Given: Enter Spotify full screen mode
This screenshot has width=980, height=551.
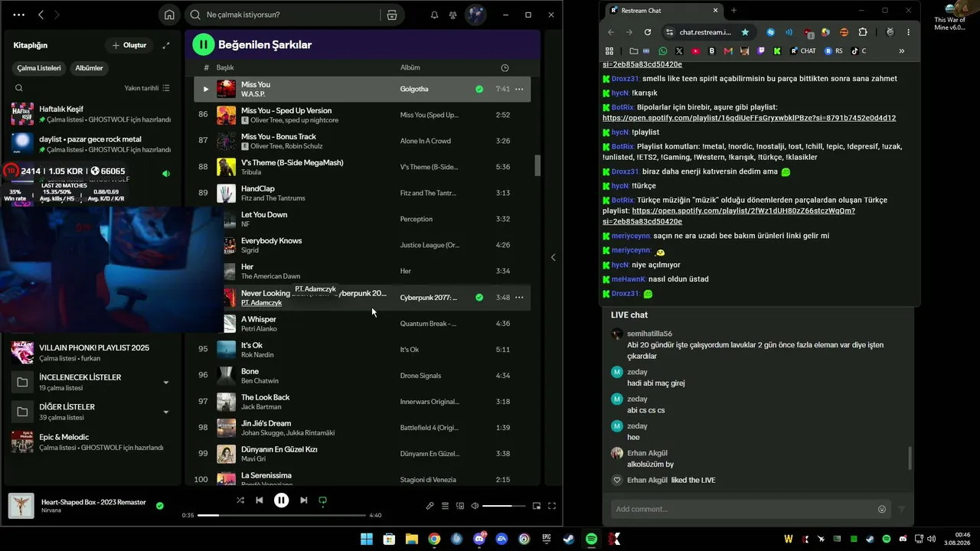Looking at the screenshot, I should [552, 506].
